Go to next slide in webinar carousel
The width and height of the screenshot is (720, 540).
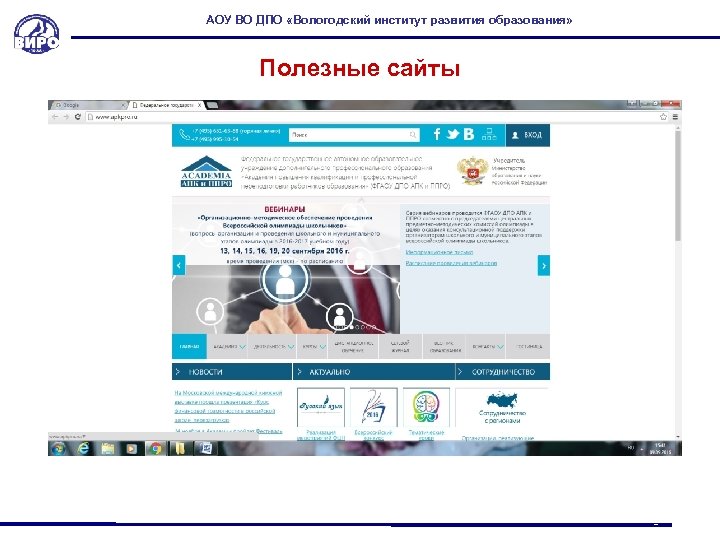(544, 265)
